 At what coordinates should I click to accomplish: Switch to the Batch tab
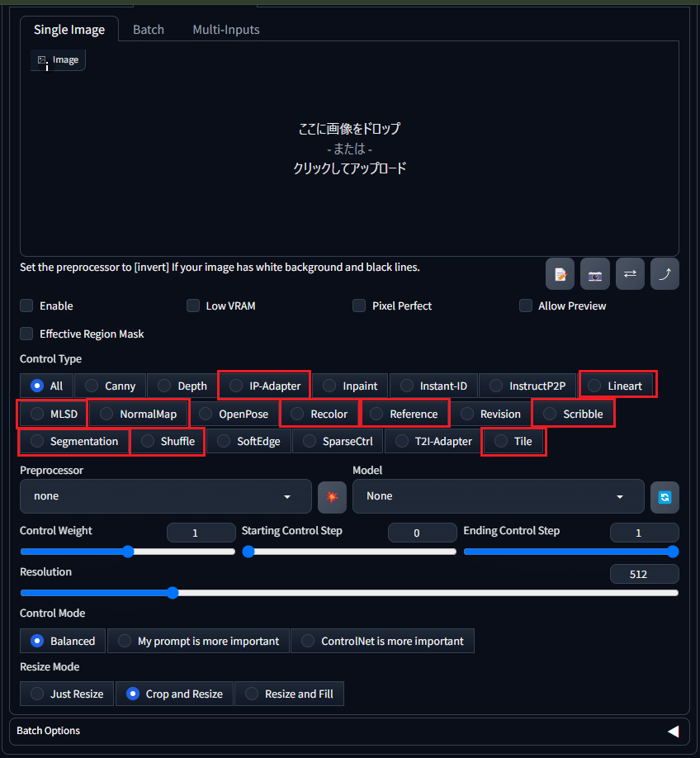[149, 30]
